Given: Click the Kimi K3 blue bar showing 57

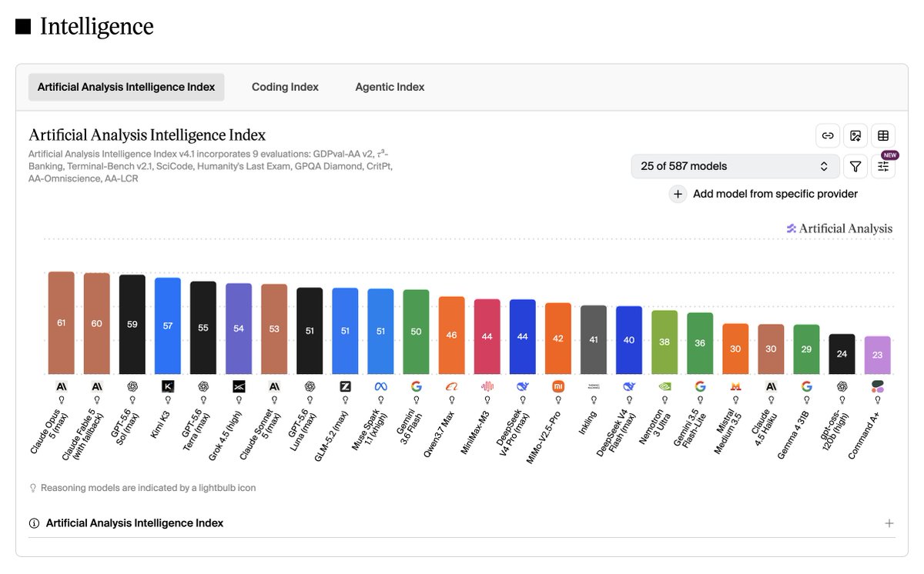Looking at the screenshot, I should pos(168,326).
